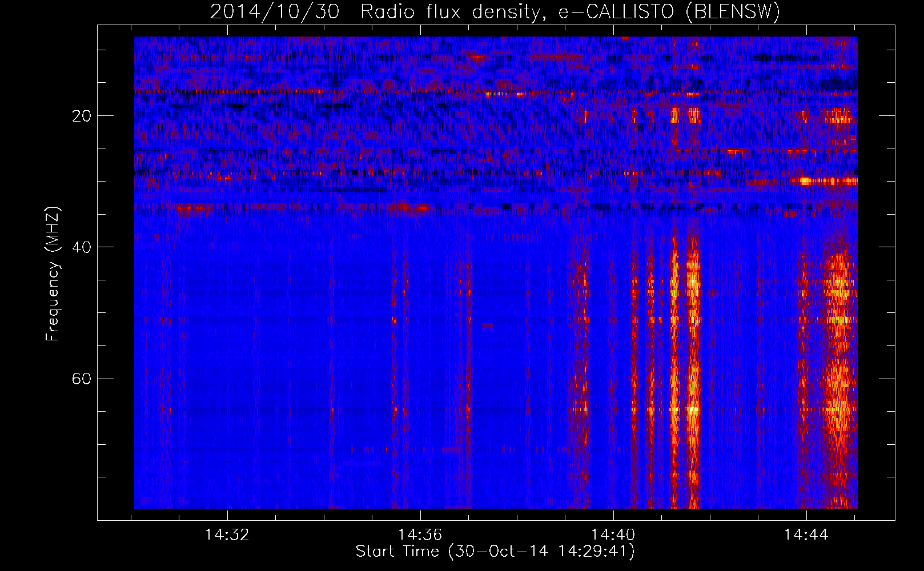Click the 14:32 time tick label

pyautogui.click(x=227, y=535)
